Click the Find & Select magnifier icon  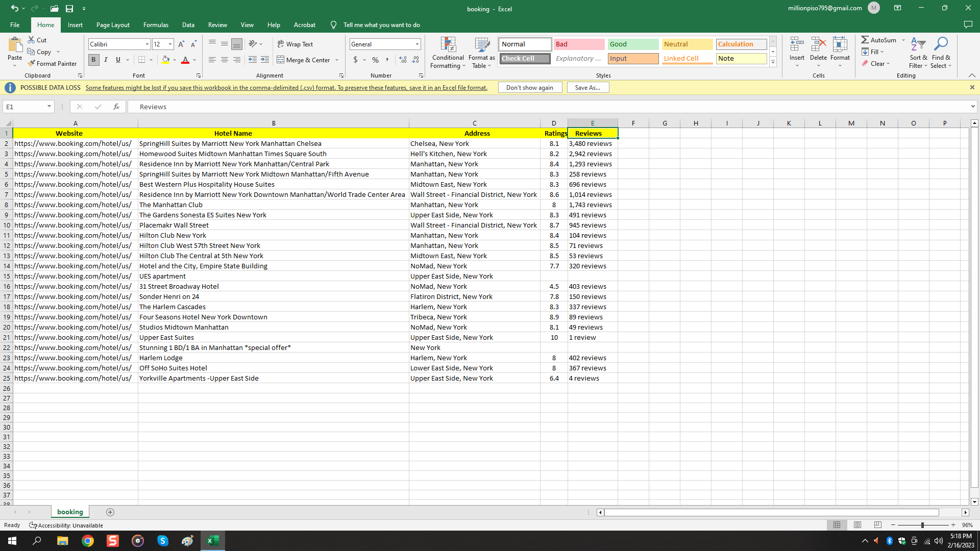[940, 45]
